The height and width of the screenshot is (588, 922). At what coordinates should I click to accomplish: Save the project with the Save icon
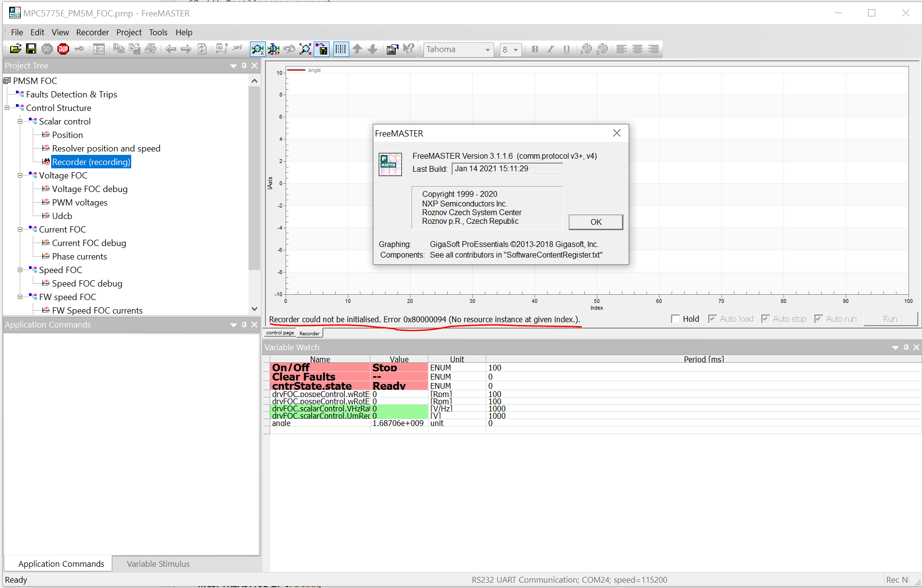[31, 49]
